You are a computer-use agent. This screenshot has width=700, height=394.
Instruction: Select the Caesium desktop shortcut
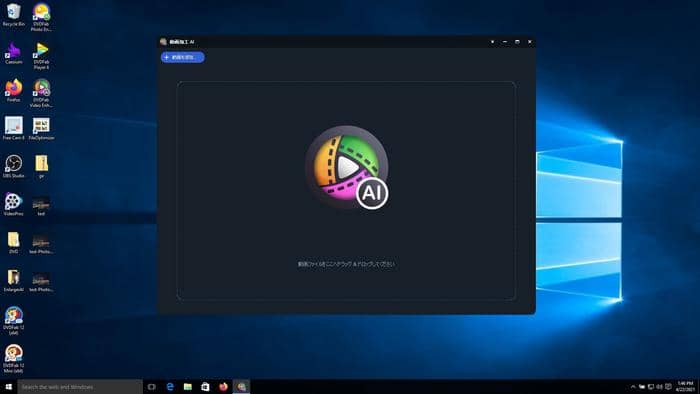click(x=13, y=54)
